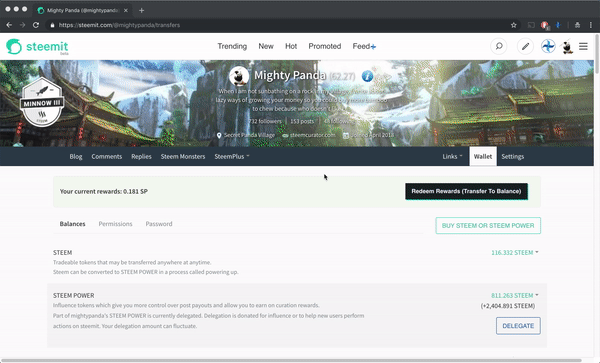The height and width of the screenshot is (363, 600).
Task: Open the Feed page
Action: [x=361, y=46]
